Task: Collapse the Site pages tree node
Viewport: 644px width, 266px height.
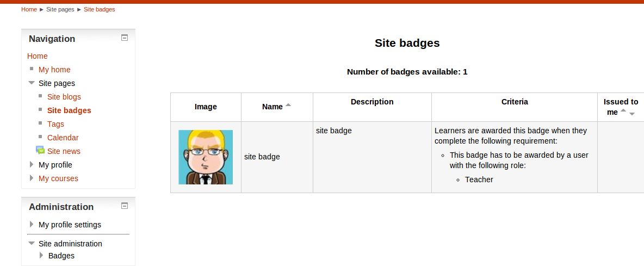Action: (31, 83)
